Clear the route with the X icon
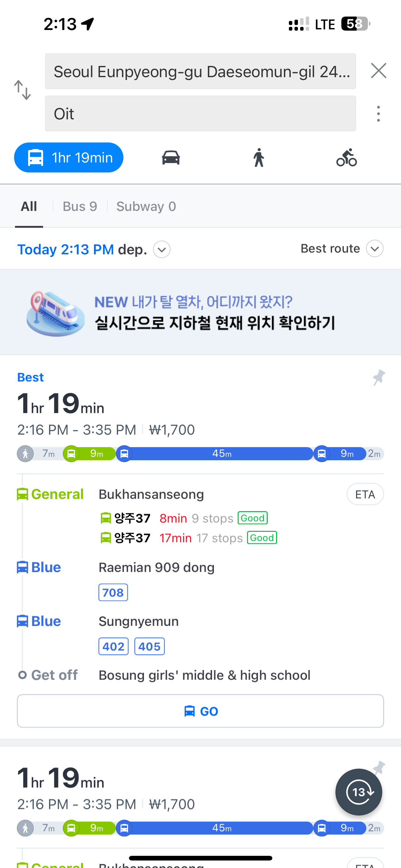Viewport: 401px width, 868px height. point(379,71)
